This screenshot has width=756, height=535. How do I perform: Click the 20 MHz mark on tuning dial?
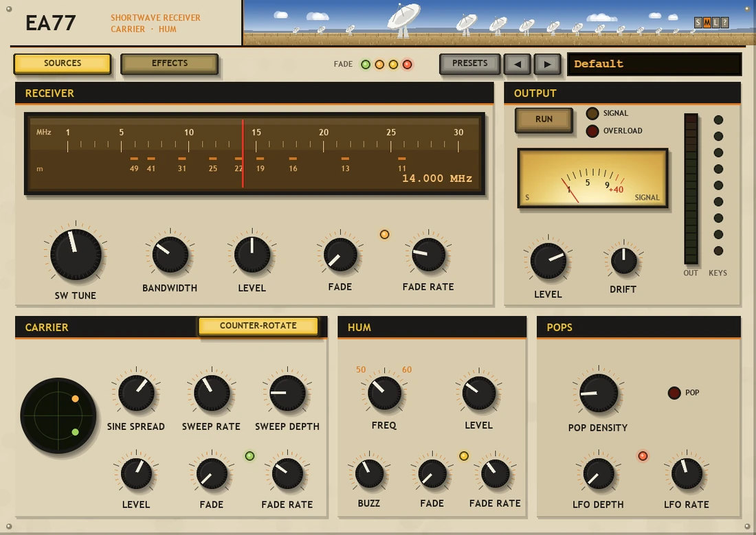click(x=324, y=133)
